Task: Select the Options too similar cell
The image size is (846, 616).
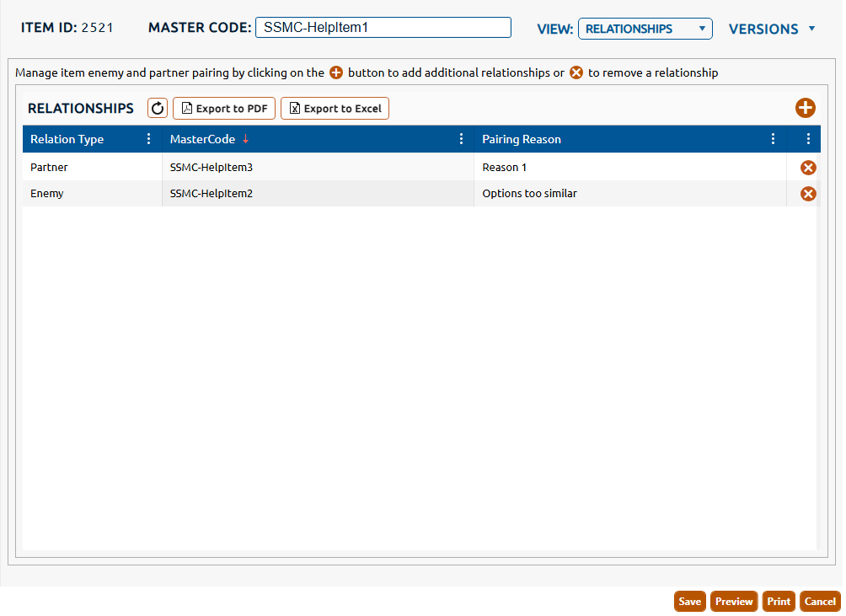Action: point(529,194)
